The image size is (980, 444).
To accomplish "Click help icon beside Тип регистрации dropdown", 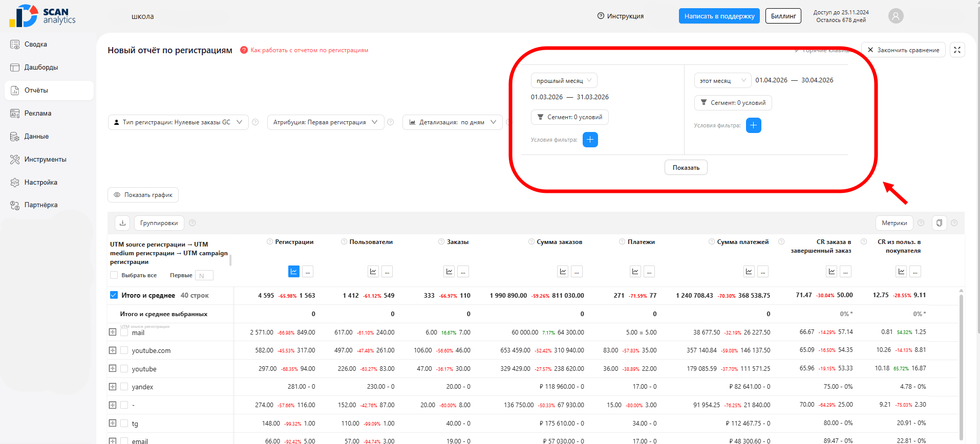I will coord(255,122).
